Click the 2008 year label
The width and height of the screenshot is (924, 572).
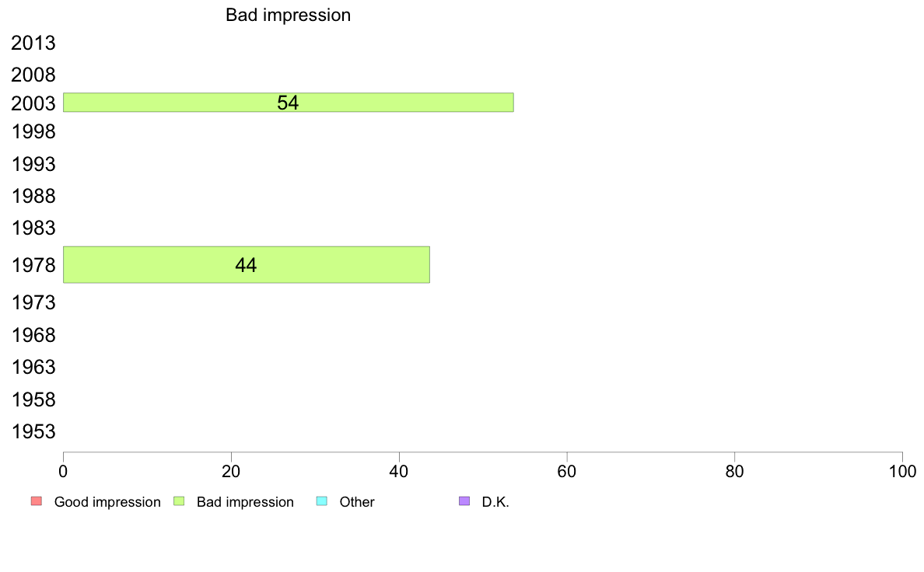point(33,75)
